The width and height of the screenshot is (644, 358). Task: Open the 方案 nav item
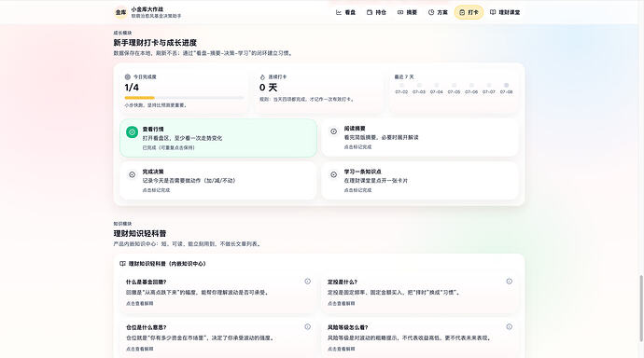pos(438,12)
